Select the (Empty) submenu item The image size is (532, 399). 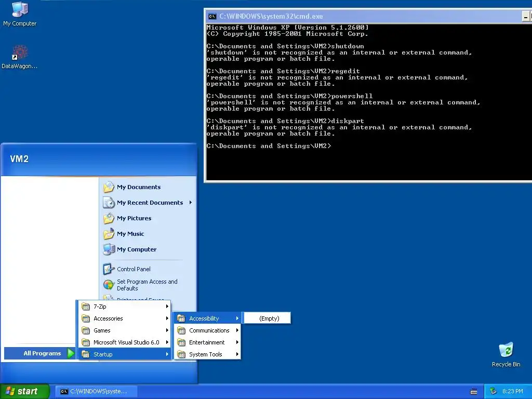(x=268, y=318)
